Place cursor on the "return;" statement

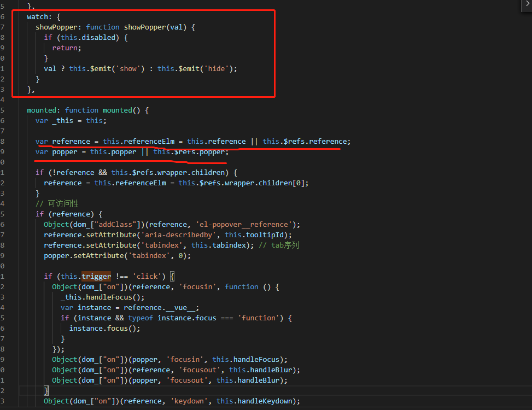pos(67,48)
